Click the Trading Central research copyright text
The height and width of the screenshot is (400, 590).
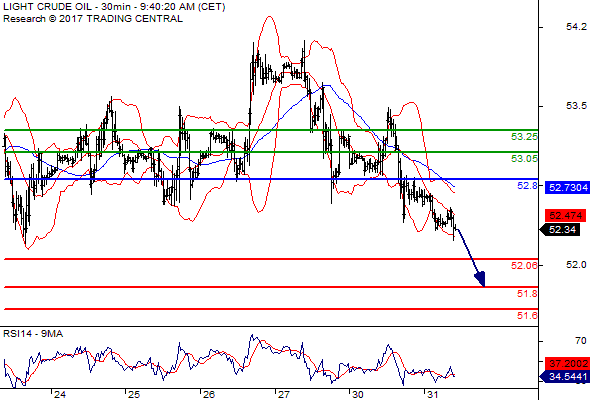93,19
